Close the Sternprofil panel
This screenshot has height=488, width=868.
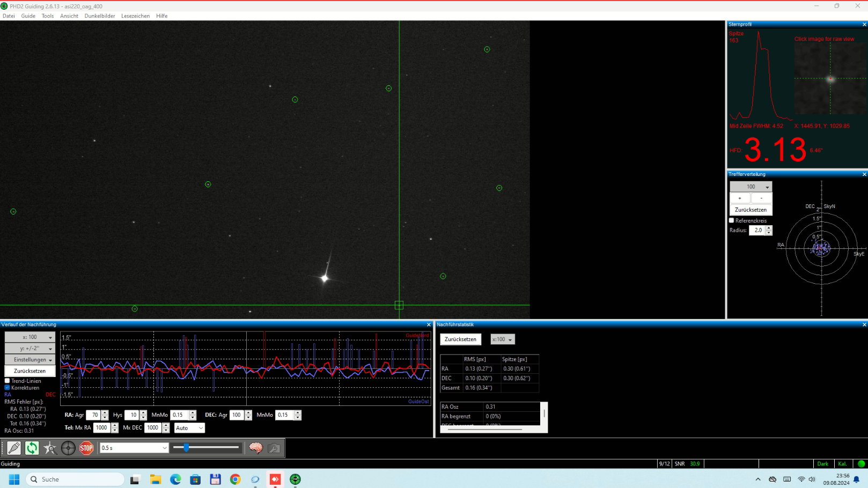tap(864, 24)
